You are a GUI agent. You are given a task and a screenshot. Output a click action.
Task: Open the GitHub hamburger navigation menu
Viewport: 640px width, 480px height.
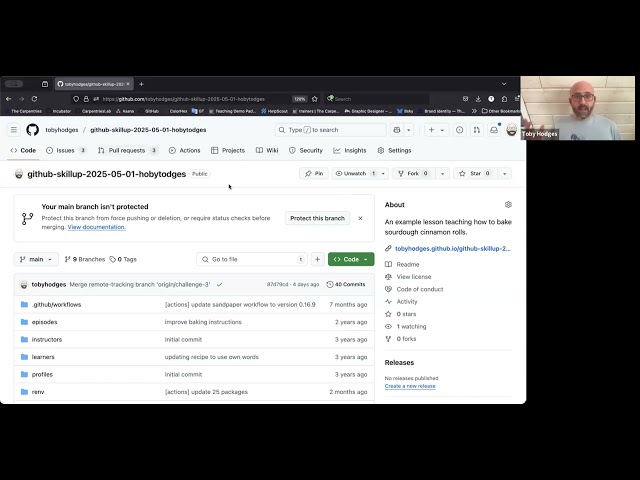[14, 130]
